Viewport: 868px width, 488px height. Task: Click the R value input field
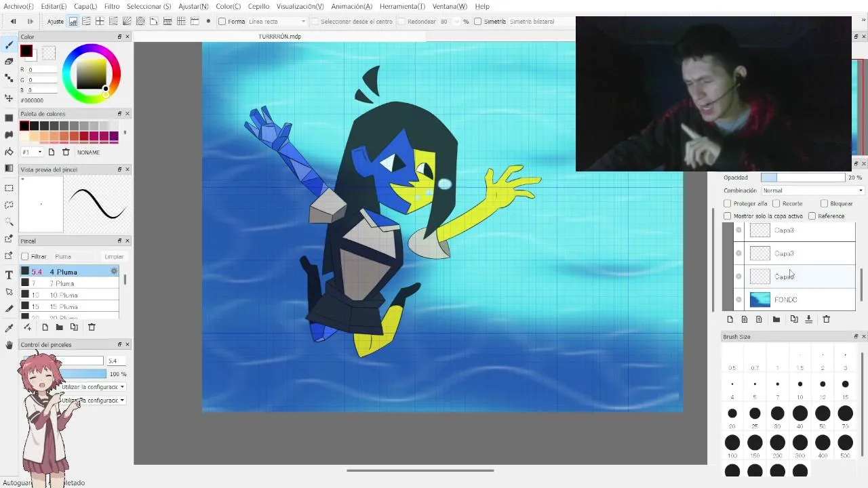42,70
